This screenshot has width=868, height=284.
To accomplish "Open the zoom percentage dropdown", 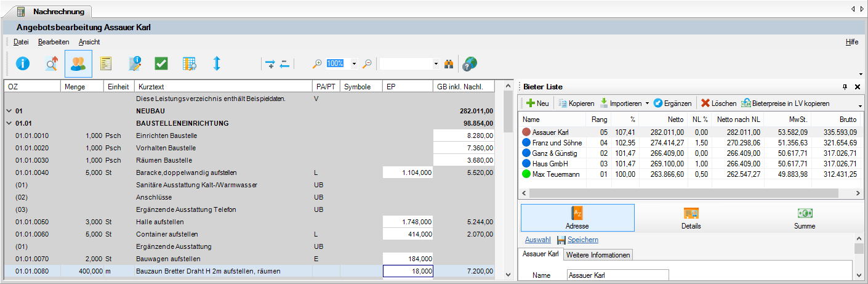I will pyautogui.click(x=354, y=63).
